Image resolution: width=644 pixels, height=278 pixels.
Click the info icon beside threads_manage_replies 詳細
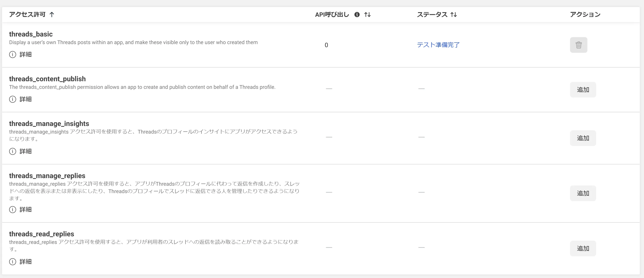pos(12,209)
